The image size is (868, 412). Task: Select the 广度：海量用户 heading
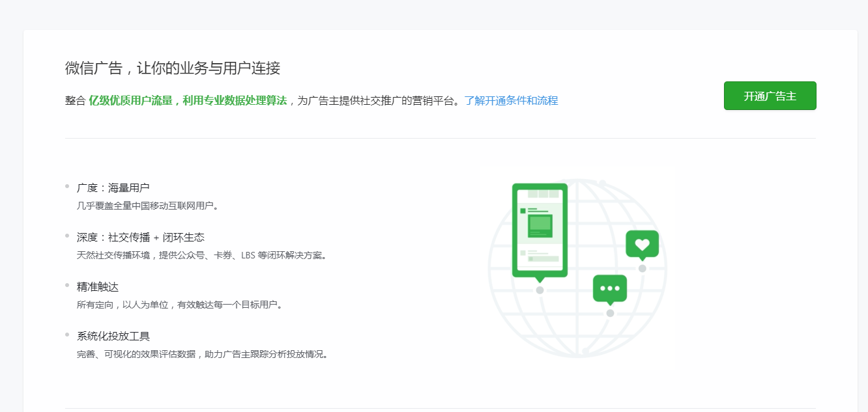113,188
